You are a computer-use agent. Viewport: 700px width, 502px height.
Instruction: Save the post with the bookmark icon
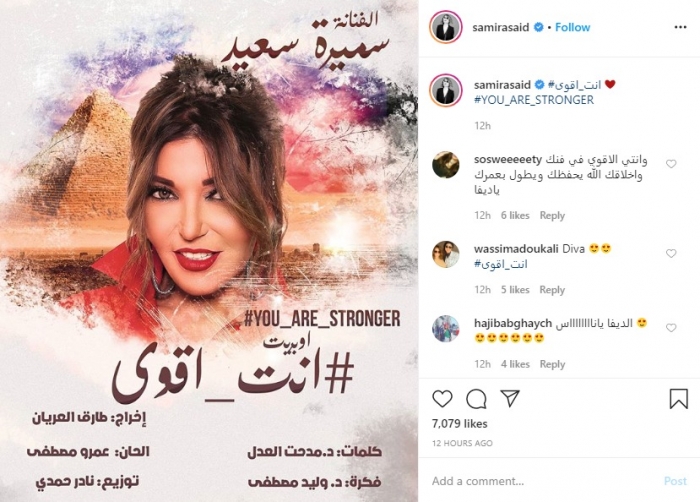[678, 398]
